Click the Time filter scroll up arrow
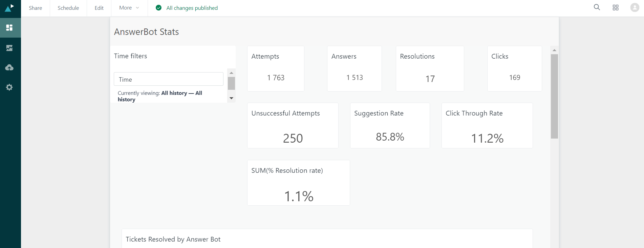Viewport: 644px width, 248px height. (x=232, y=73)
